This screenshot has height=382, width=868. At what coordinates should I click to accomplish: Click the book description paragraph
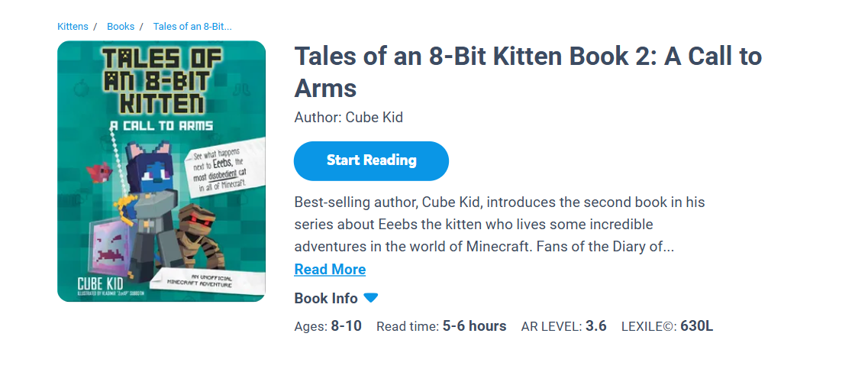pyautogui.click(x=499, y=225)
